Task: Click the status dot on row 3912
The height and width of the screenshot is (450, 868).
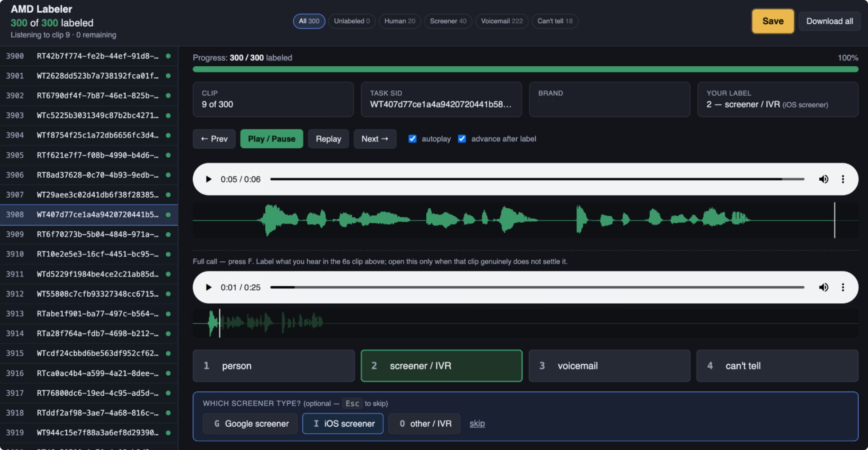Action: pos(168,293)
